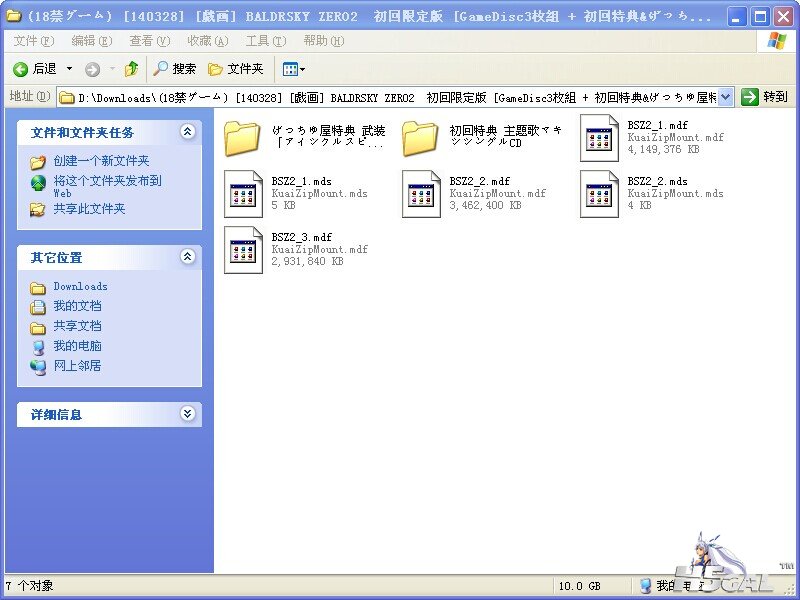Open the 文件(F) menu
Screen dimensions: 800x600
[34, 41]
